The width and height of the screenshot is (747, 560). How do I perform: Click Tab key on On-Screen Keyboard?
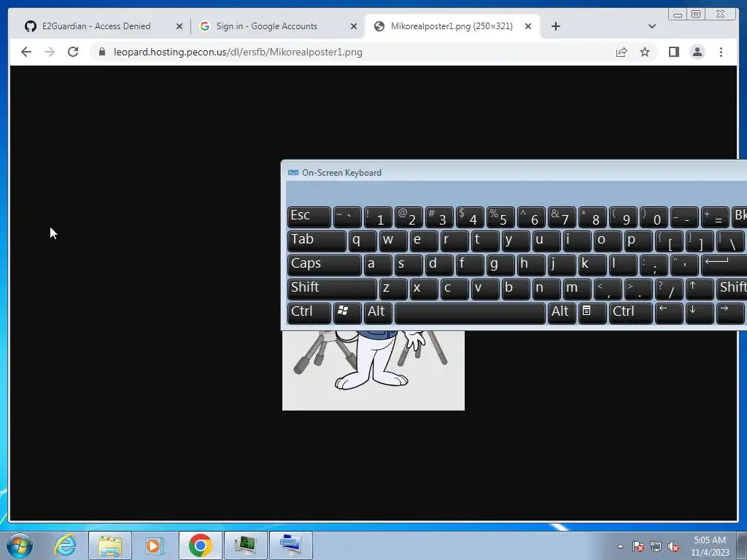pos(317,241)
